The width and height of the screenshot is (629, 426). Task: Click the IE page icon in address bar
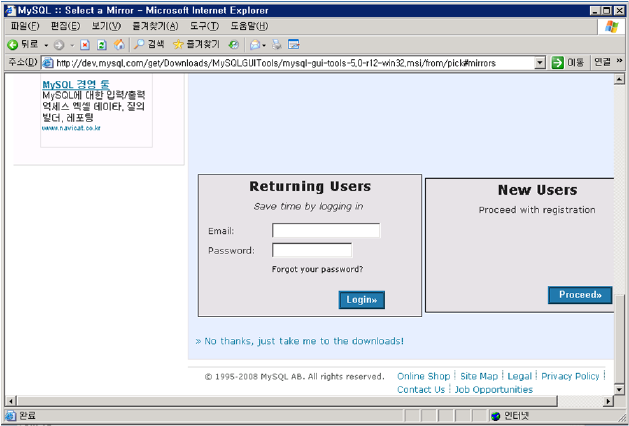click(48, 63)
